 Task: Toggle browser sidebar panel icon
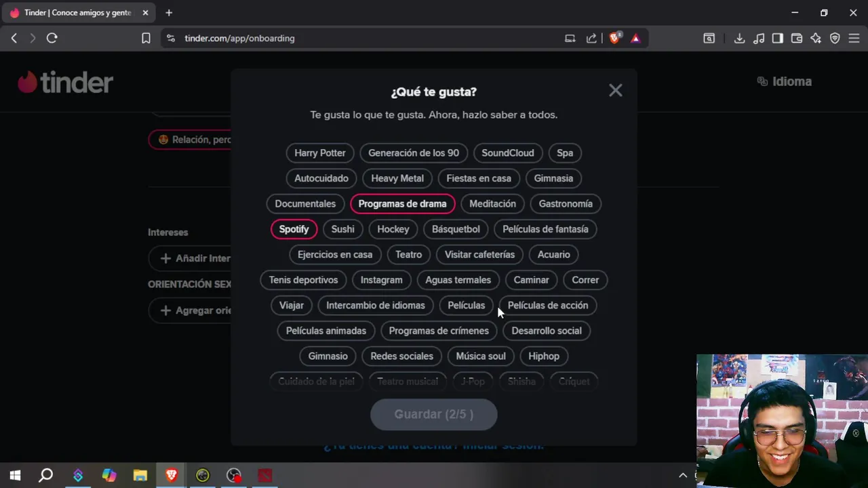point(778,39)
